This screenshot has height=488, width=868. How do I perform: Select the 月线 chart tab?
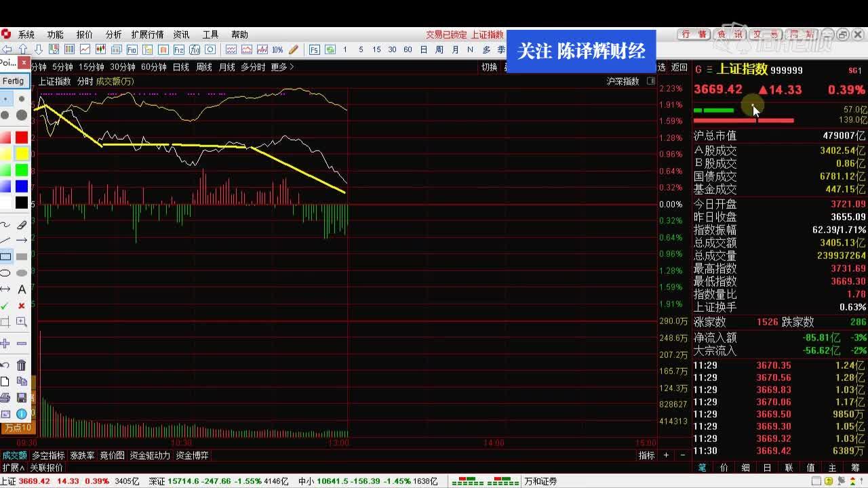click(x=227, y=67)
